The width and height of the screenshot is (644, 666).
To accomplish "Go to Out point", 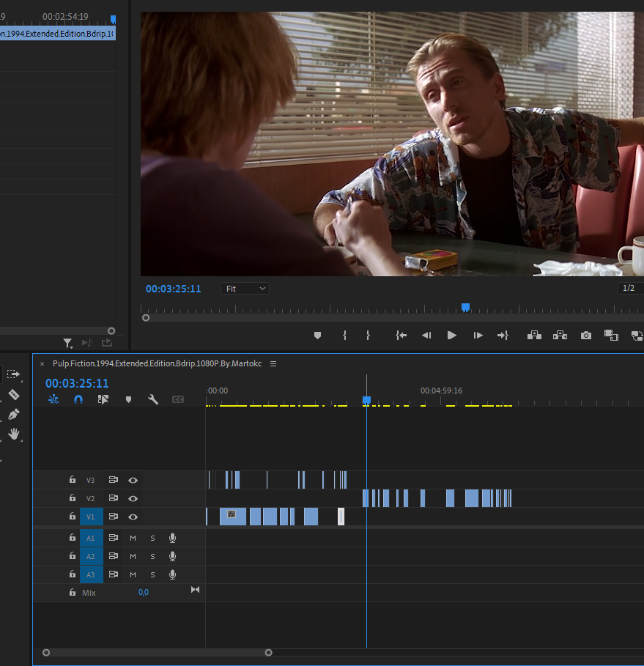I will click(x=503, y=336).
